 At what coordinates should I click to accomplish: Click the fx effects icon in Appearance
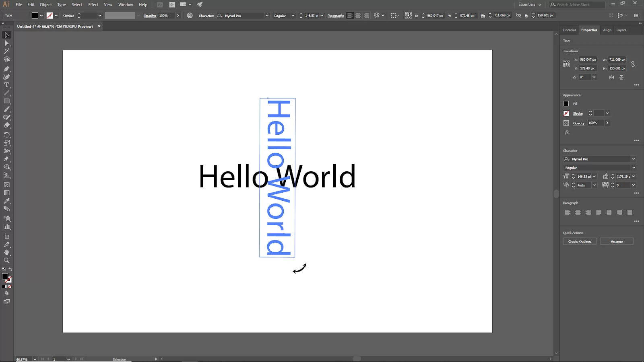pyautogui.click(x=567, y=132)
